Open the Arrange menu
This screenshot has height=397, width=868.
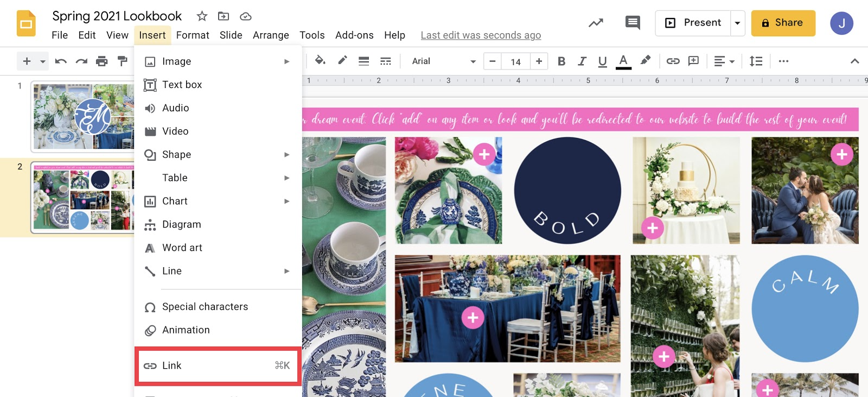[x=271, y=35]
